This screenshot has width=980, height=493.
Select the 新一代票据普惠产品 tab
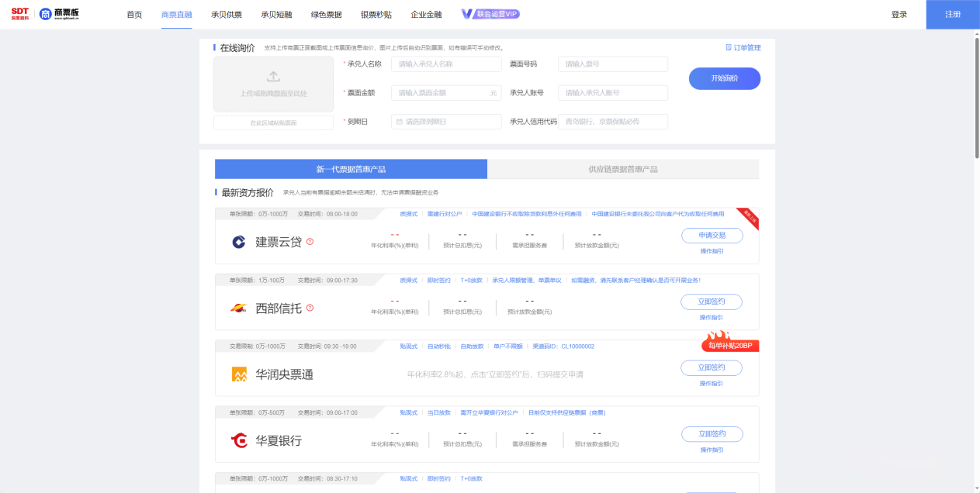[351, 169]
